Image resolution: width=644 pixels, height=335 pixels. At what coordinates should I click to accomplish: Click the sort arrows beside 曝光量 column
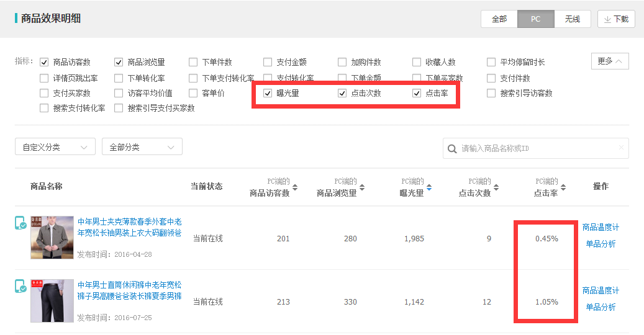429,187
